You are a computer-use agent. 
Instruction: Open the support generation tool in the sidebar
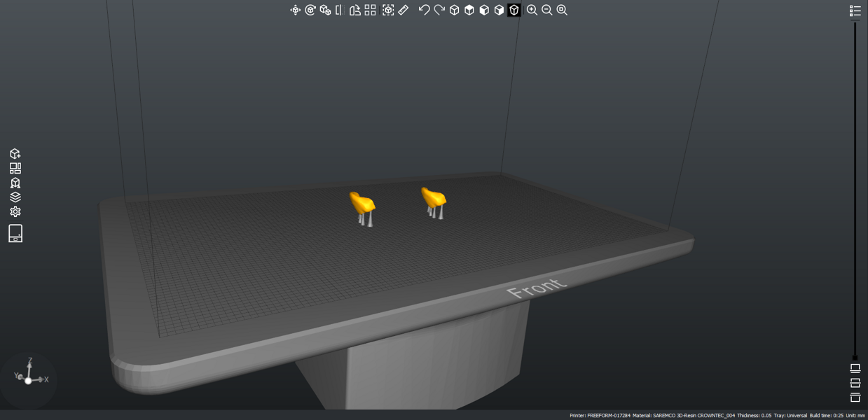(15, 182)
